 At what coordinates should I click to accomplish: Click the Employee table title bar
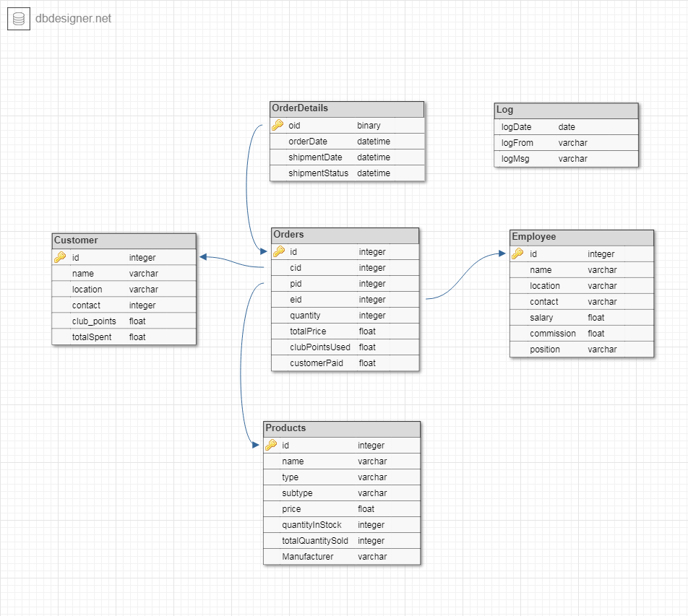point(582,236)
